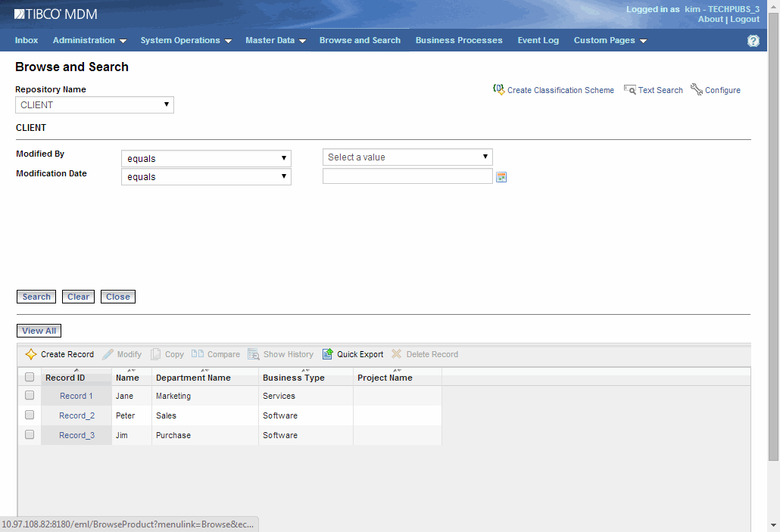Click the Close button
The image size is (780, 532).
coord(118,297)
